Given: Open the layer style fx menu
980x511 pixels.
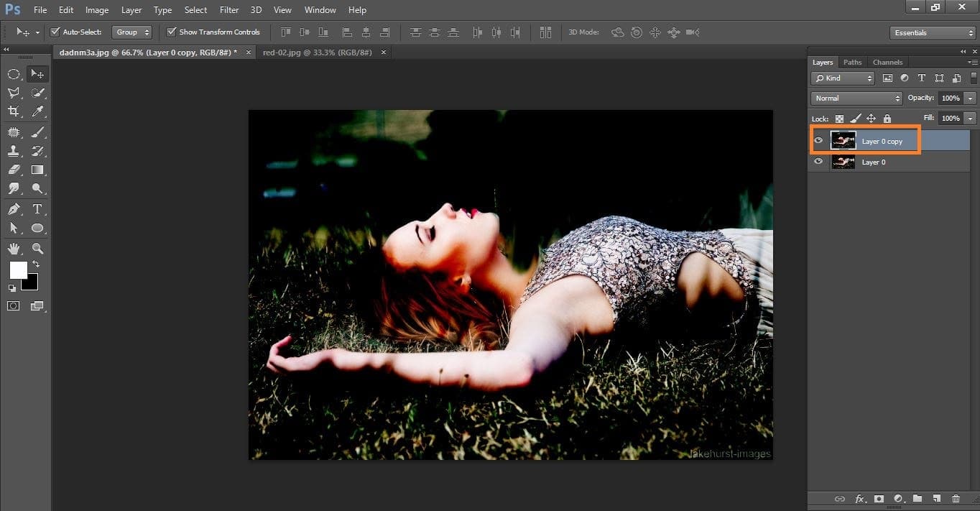Looking at the screenshot, I should [x=859, y=499].
